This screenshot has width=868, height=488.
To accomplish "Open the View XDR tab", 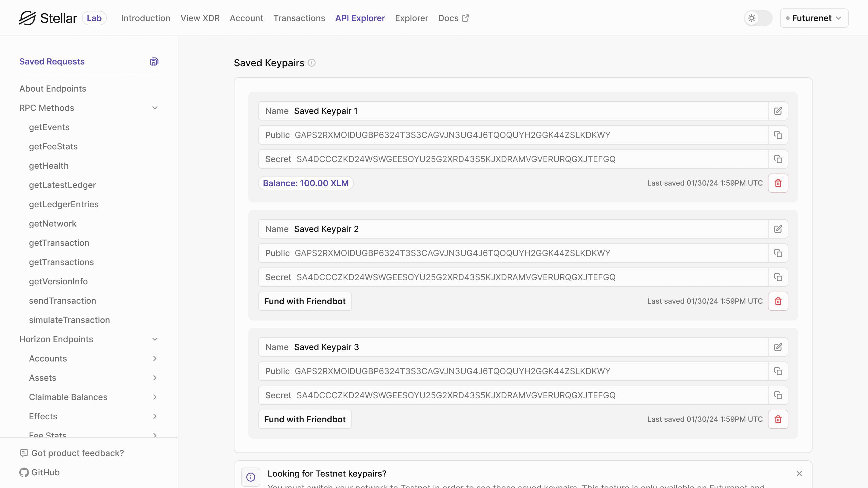I will 200,18.
